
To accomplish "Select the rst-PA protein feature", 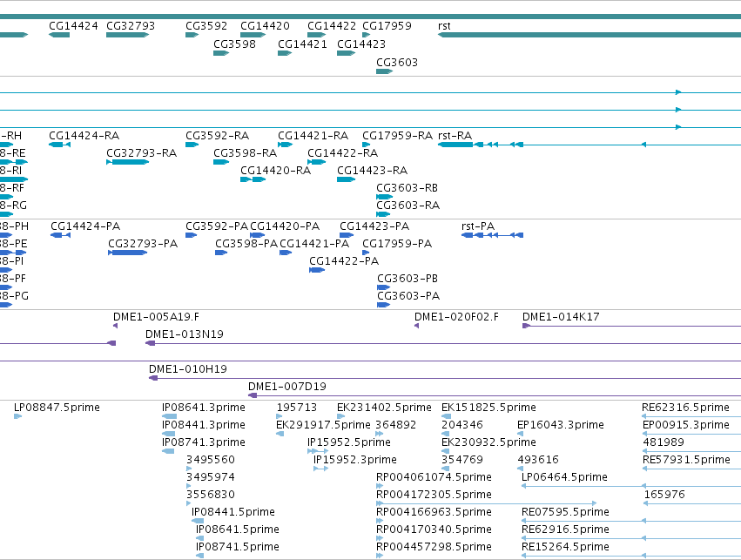I will tap(492, 235).
